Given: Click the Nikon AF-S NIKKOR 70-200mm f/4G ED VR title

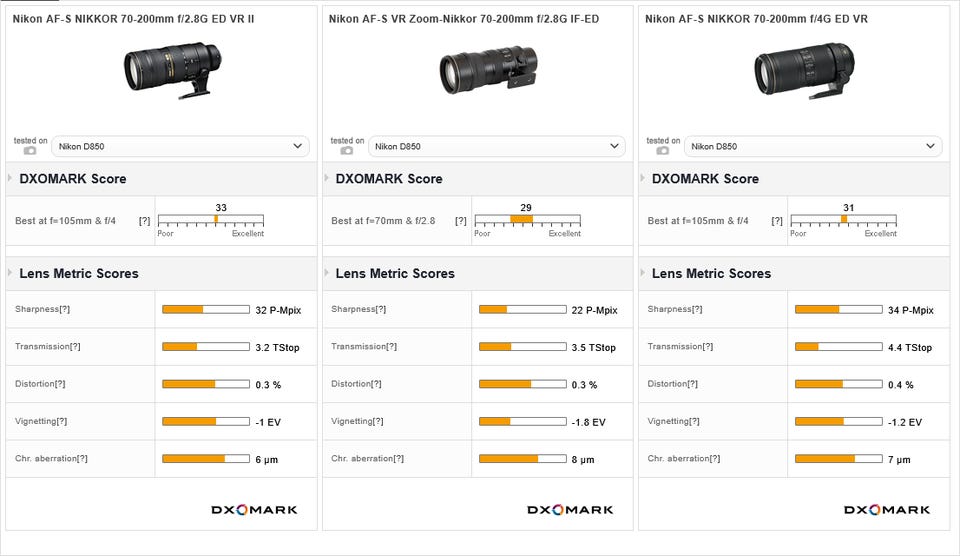Looking at the screenshot, I should point(756,19).
